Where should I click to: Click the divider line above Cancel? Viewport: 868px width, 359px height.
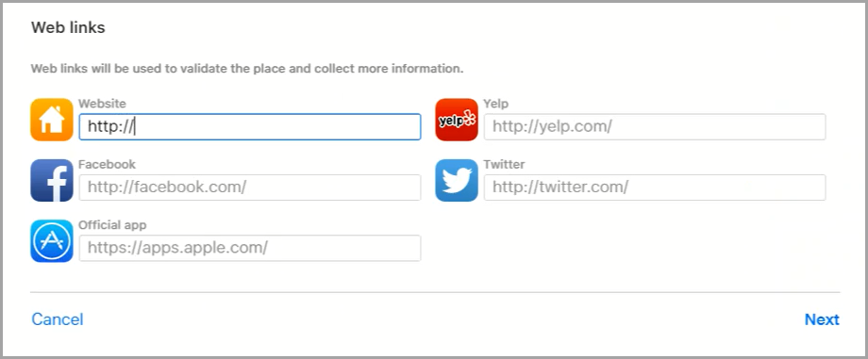(435, 292)
